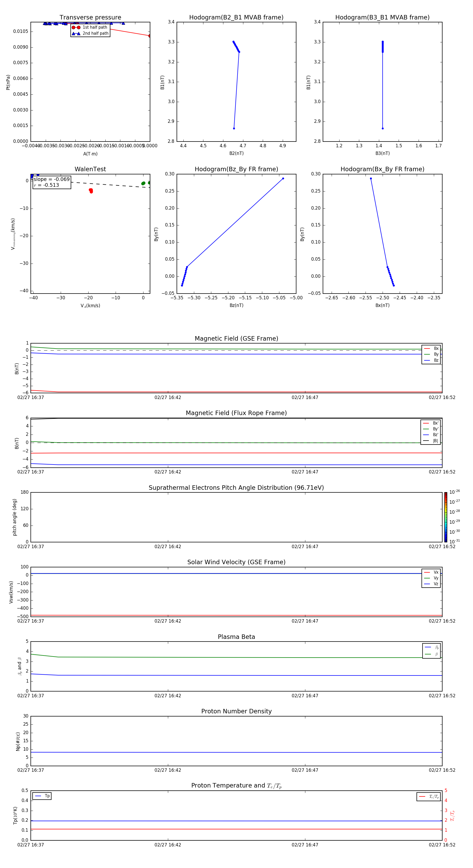The width and height of the screenshot is (473, 868).
Task: Click the 'Transverse pressure' plot title
Action: (x=90, y=18)
